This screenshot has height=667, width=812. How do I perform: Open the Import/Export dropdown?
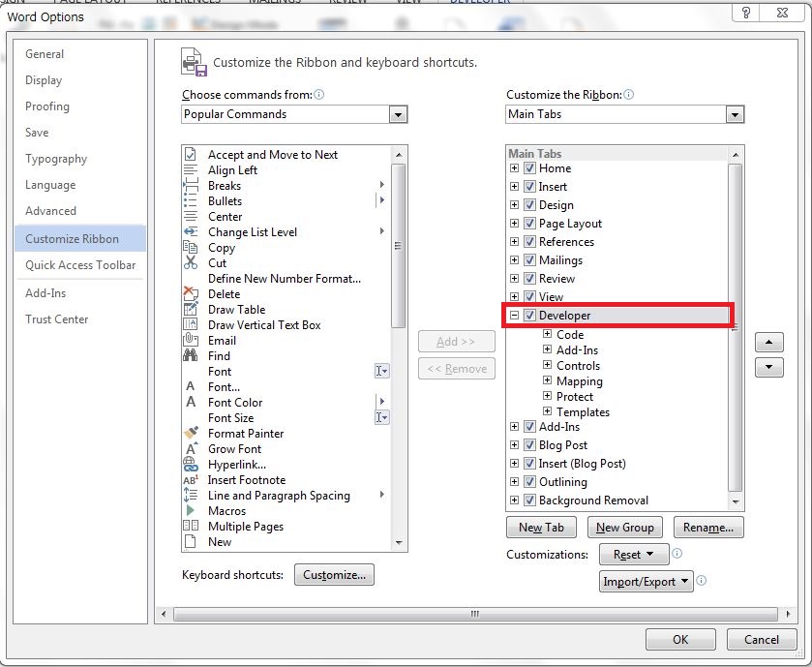coord(646,582)
